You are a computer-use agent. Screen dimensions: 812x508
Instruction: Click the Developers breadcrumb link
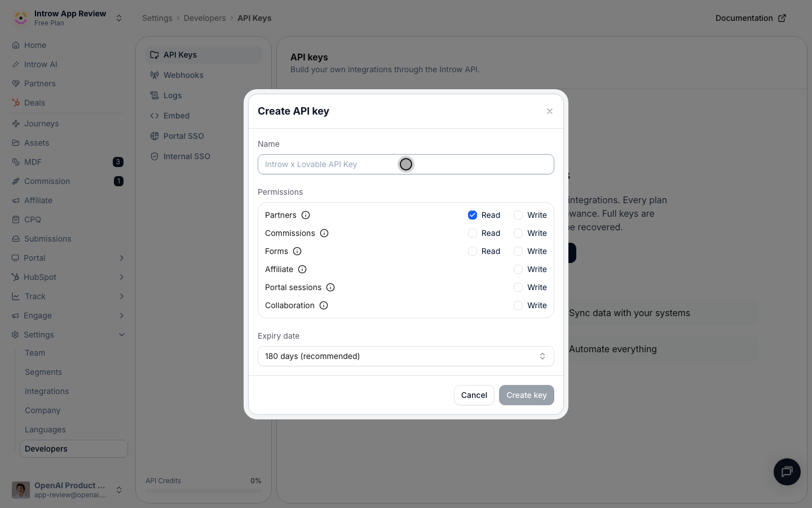[205, 18]
